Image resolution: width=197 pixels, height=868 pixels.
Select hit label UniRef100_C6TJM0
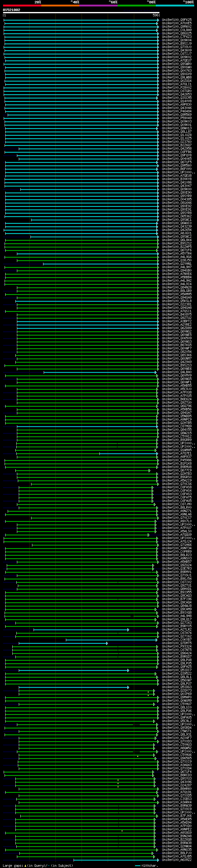[x=176, y=504]
